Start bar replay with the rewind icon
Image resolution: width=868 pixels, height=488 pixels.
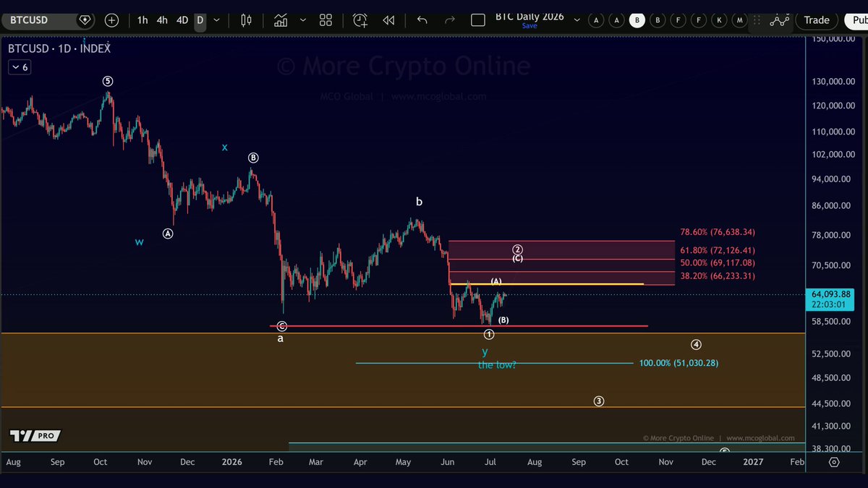[x=389, y=20]
